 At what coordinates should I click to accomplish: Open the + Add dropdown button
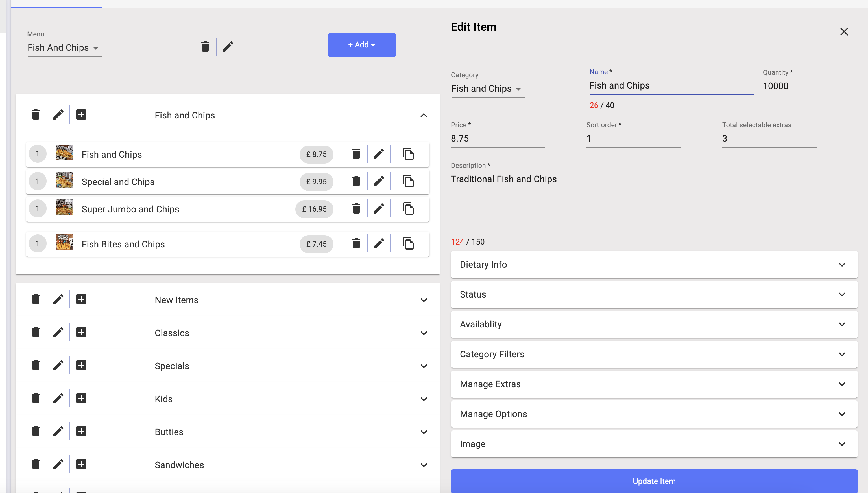362,45
